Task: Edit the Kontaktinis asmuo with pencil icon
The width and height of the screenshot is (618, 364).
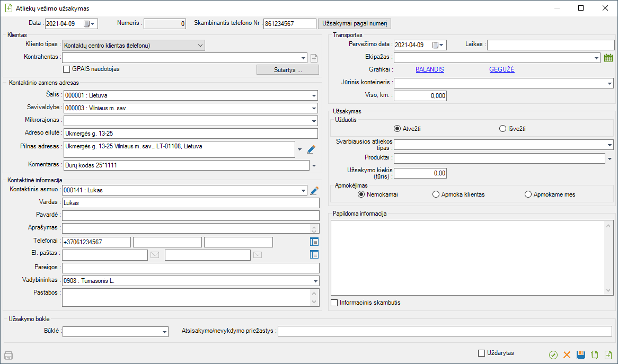Action: 314,190
